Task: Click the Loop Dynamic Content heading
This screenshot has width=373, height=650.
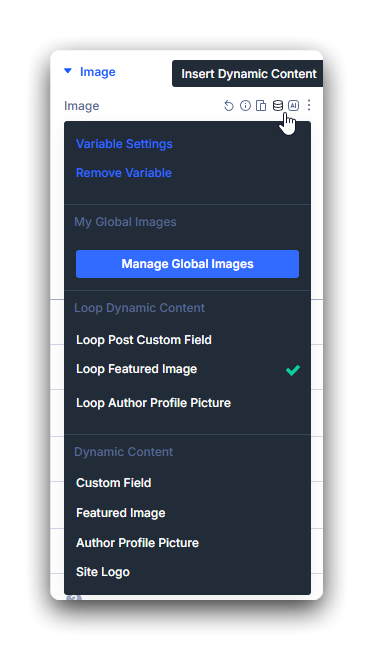Action: click(x=139, y=308)
